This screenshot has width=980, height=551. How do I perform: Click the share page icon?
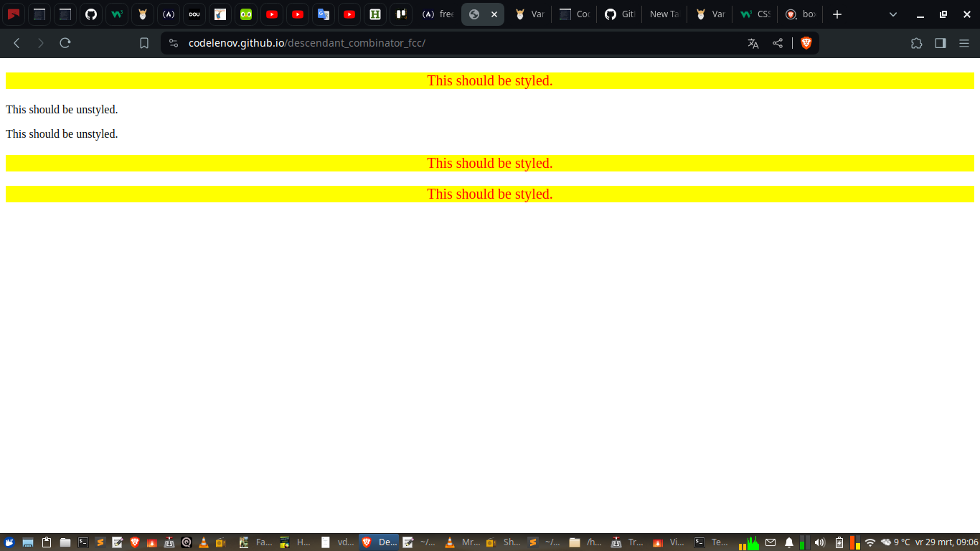(x=777, y=43)
